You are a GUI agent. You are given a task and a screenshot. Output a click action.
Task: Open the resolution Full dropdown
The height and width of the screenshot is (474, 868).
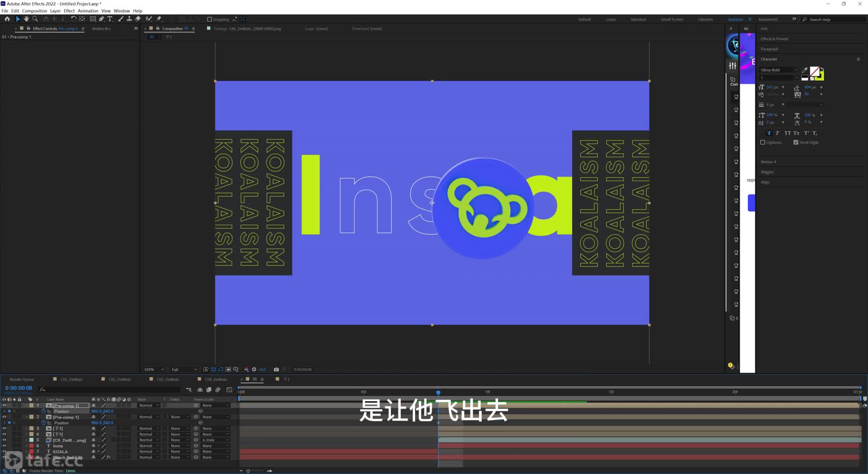[x=184, y=369]
